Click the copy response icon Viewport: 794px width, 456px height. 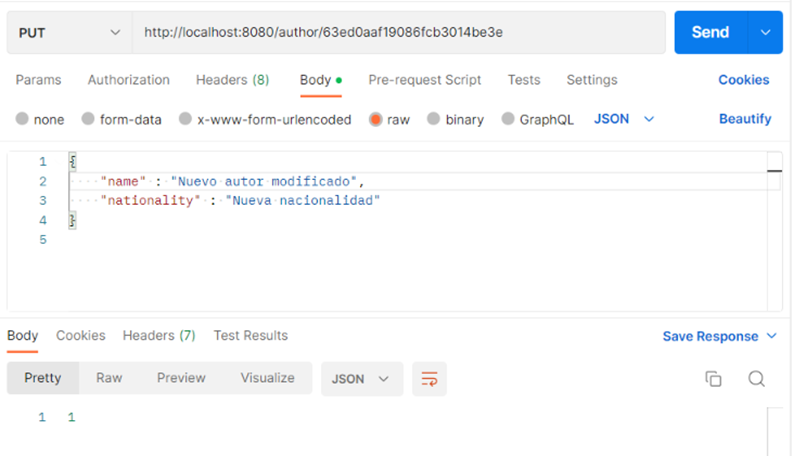coord(713,378)
